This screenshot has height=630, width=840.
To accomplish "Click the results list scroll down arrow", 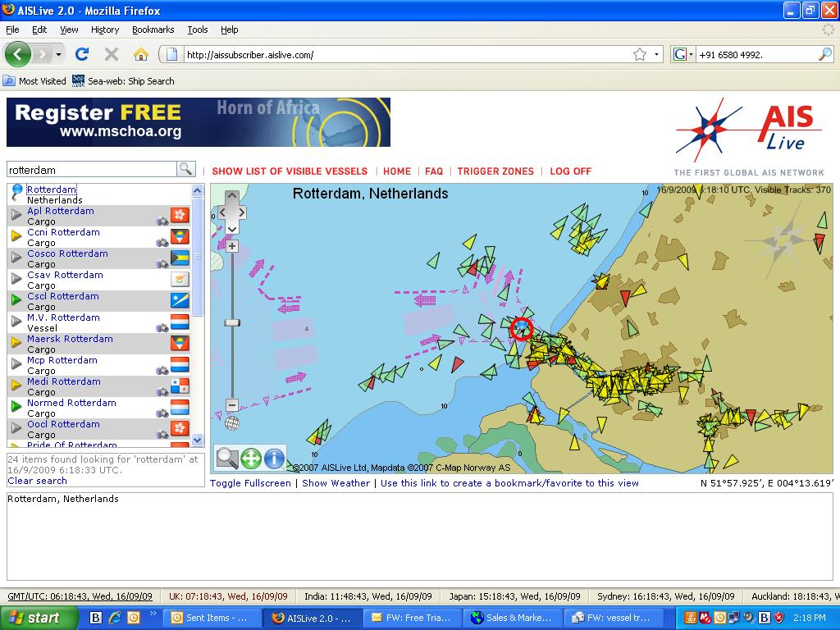I will 197,441.
